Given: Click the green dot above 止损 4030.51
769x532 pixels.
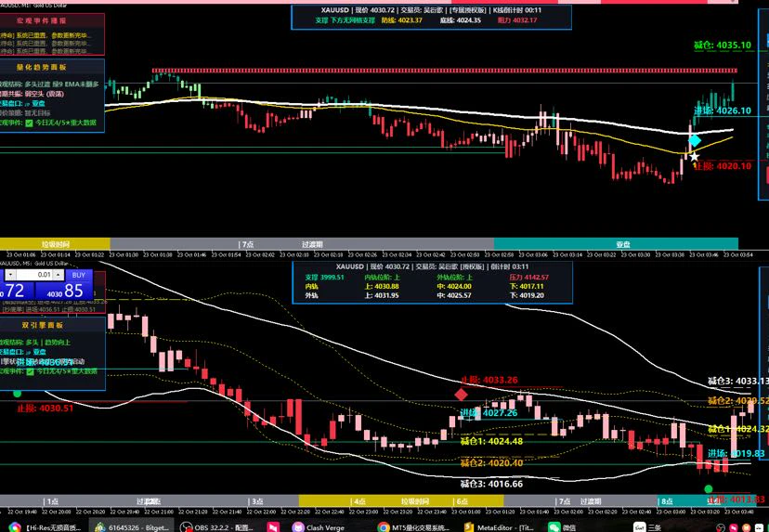Looking at the screenshot, I should click(17, 394).
